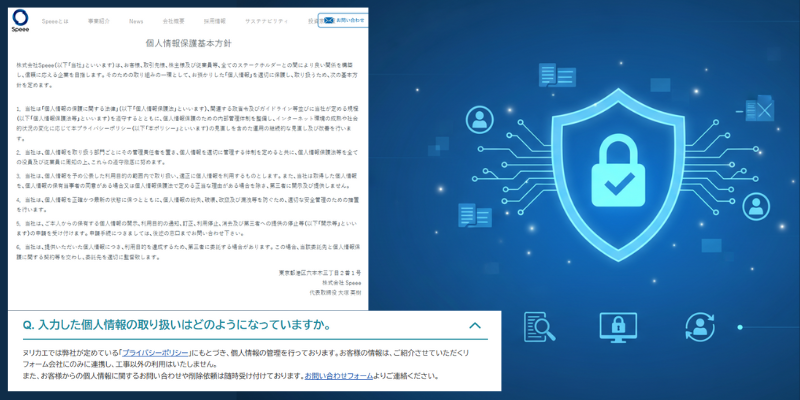Click the locked monitor icon
Image resolution: width=800 pixels, height=400 pixels.
(x=618, y=328)
